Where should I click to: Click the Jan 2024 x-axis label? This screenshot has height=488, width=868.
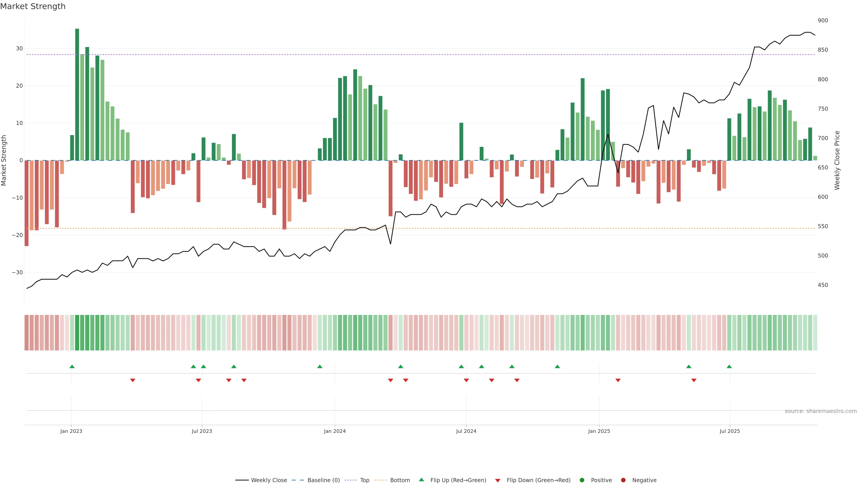point(335,431)
